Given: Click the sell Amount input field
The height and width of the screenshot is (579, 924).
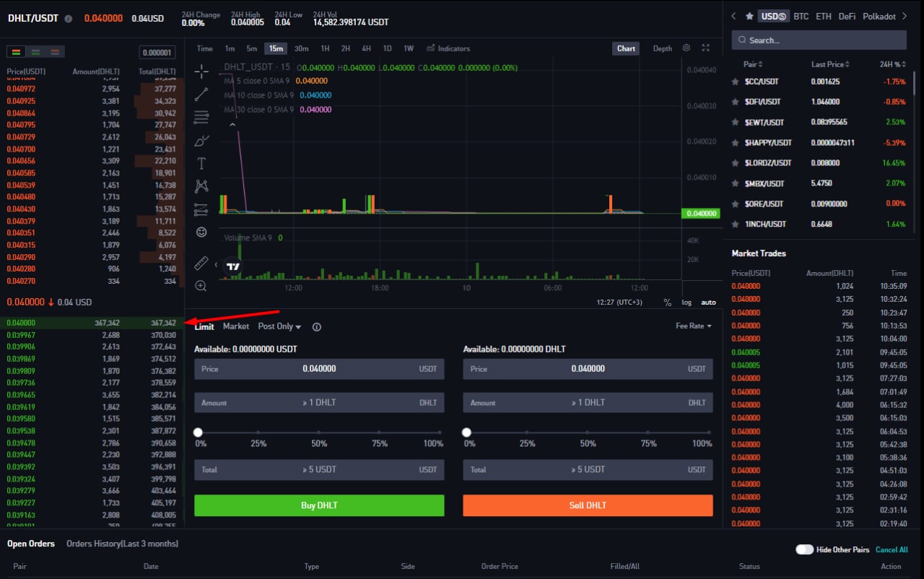Looking at the screenshot, I should [x=588, y=403].
